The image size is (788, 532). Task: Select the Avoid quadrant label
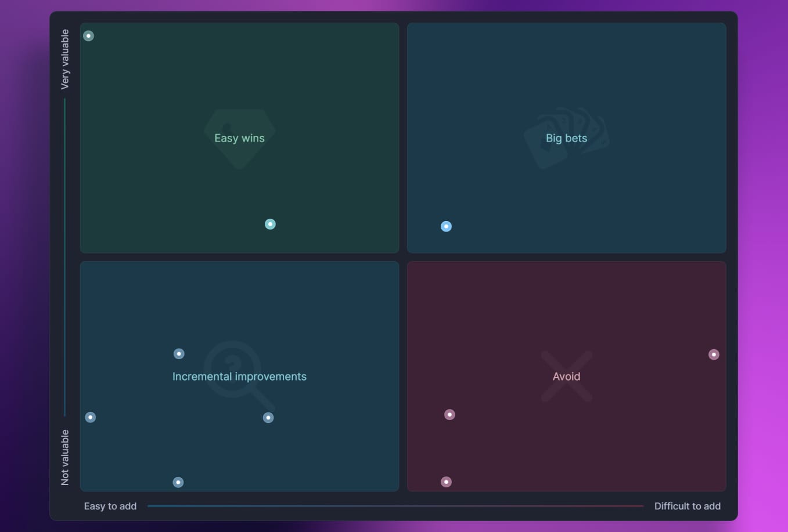566,377
